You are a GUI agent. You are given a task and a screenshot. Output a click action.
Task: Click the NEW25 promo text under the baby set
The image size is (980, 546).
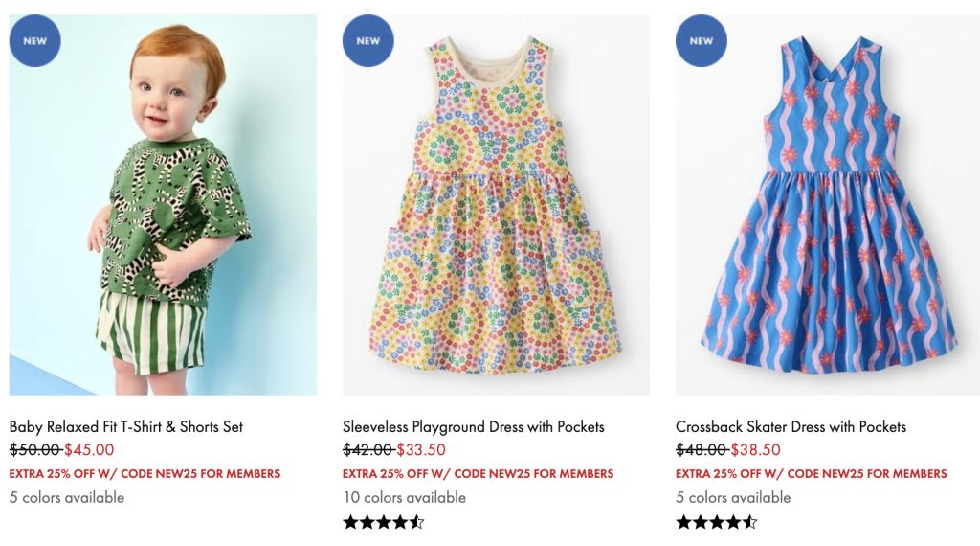pos(145,473)
